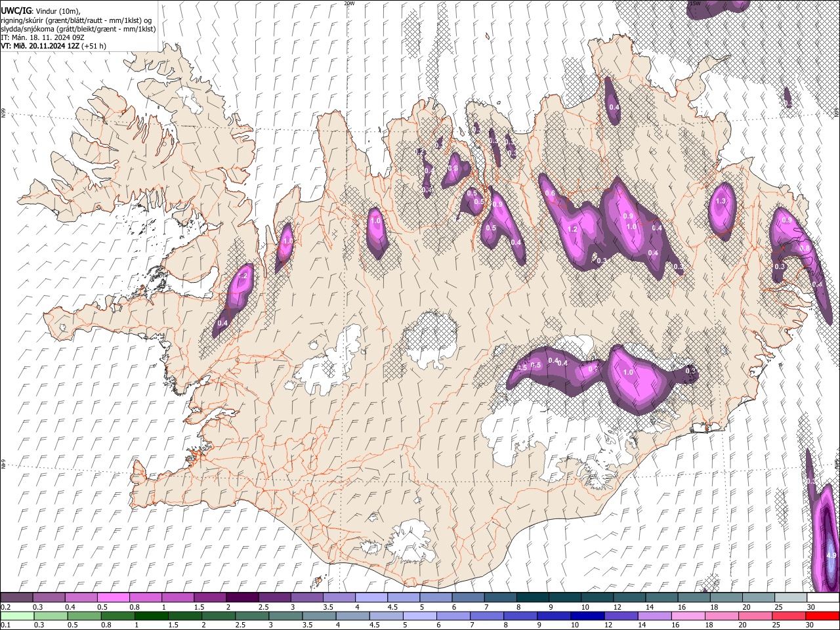Image resolution: width=840 pixels, height=630 pixels.
Task: Pick the 2.5 swatch in the bottom legend row
Action: pyautogui.click(x=252, y=616)
